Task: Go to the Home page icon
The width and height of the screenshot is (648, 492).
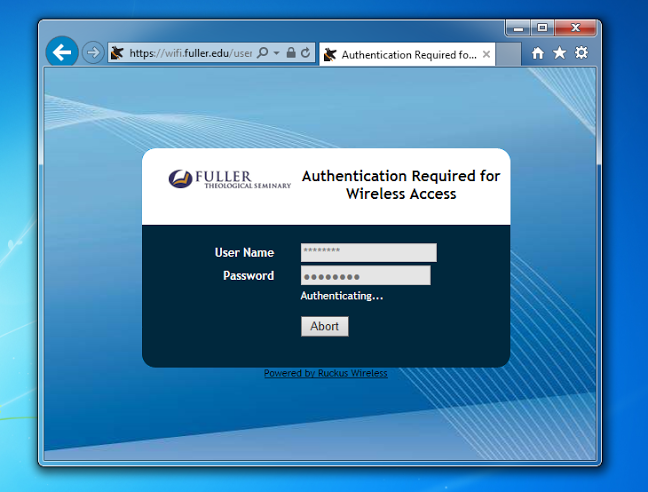Action: [x=538, y=53]
